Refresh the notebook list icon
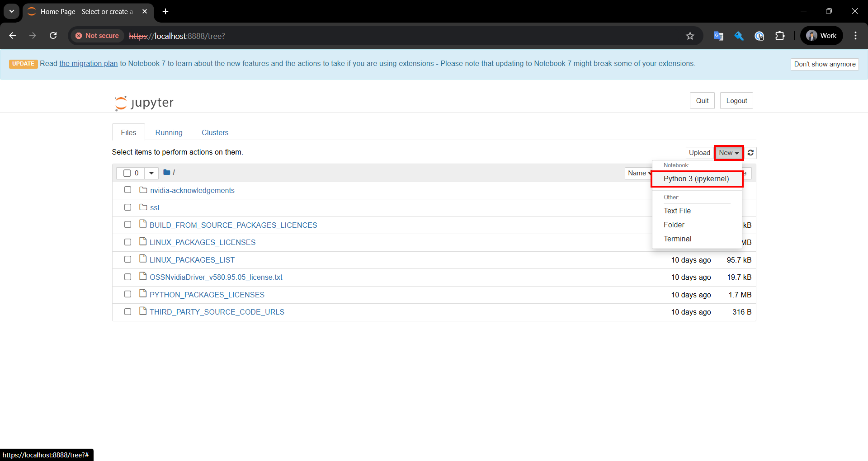Screen dimensions: 868x461 (x=750, y=153)
